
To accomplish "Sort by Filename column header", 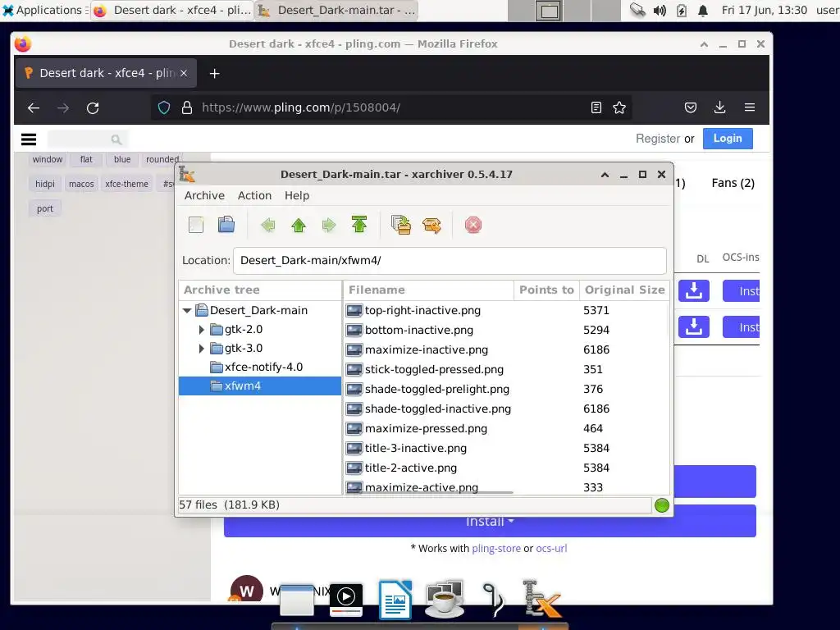I will pos(428,290).
